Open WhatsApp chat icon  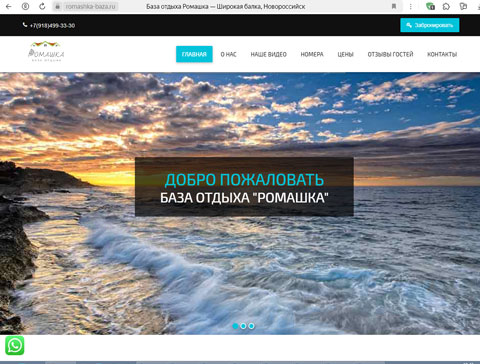[x=15, y=345]
